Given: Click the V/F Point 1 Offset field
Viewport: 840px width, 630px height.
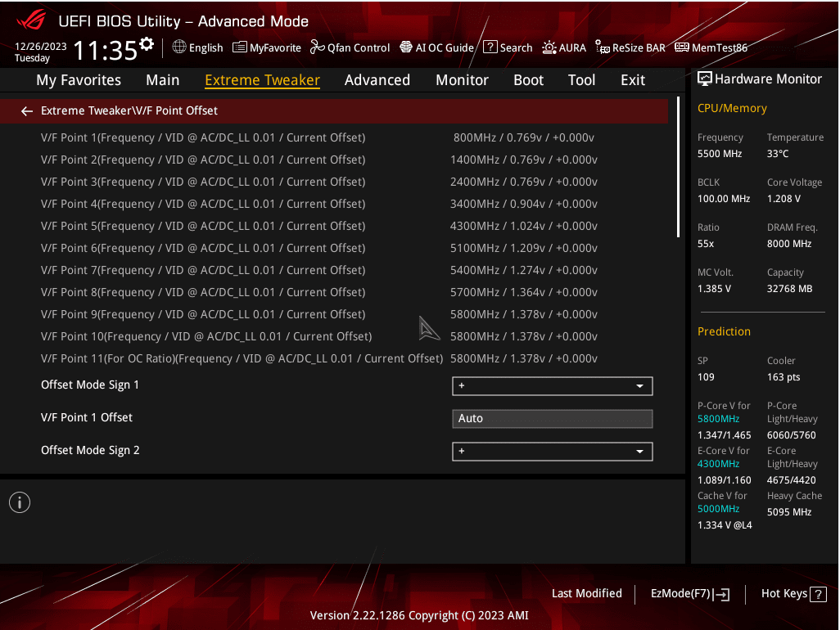Looking at the screenshot, I should pyautogui.click(x=553, y=419).
